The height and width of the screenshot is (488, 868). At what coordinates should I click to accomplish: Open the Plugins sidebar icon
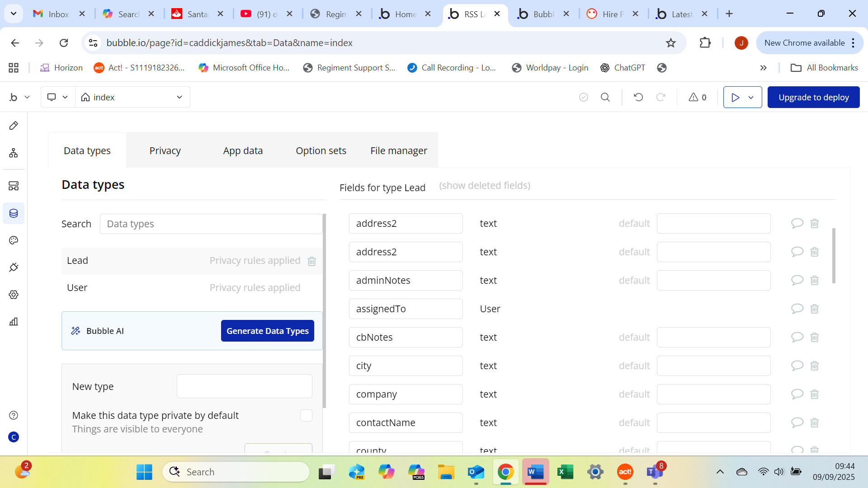(x=14, y=267)
